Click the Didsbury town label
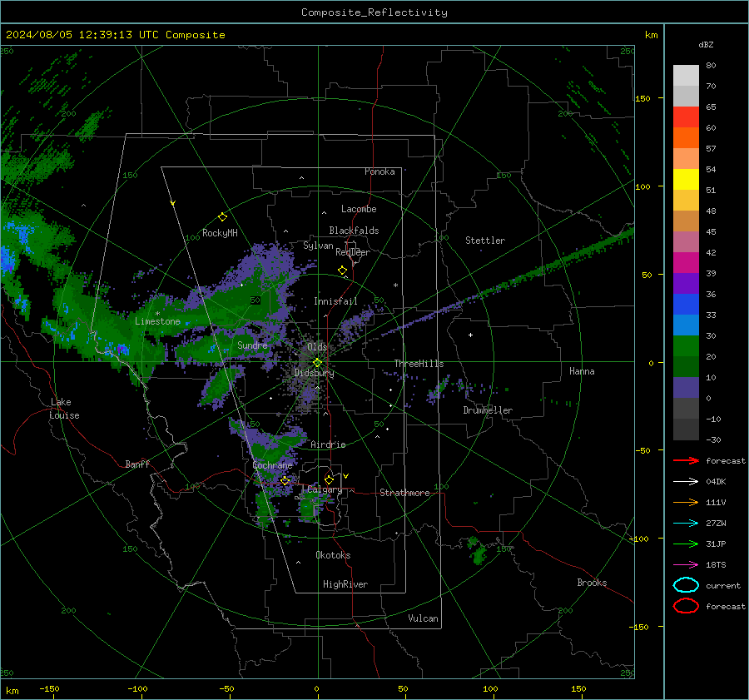 (315, 373)
